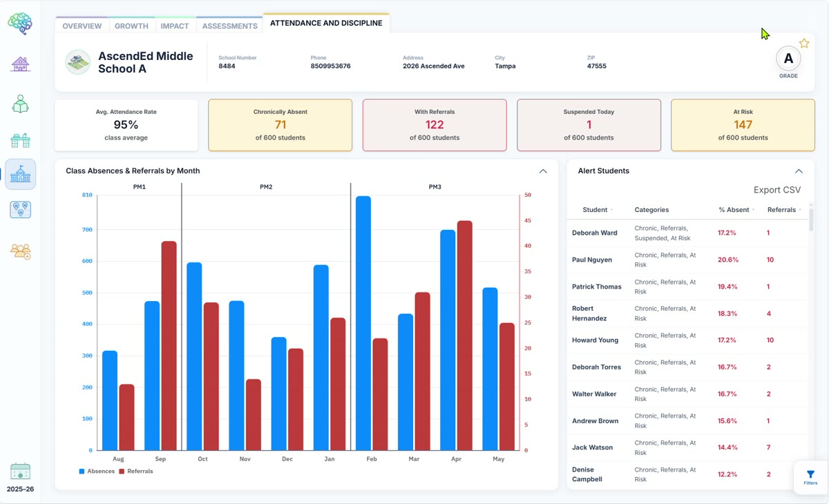The width and height of the screenshot is (829, 504).
Task: Click the Filters funnel button
Action: coord(811,478)
